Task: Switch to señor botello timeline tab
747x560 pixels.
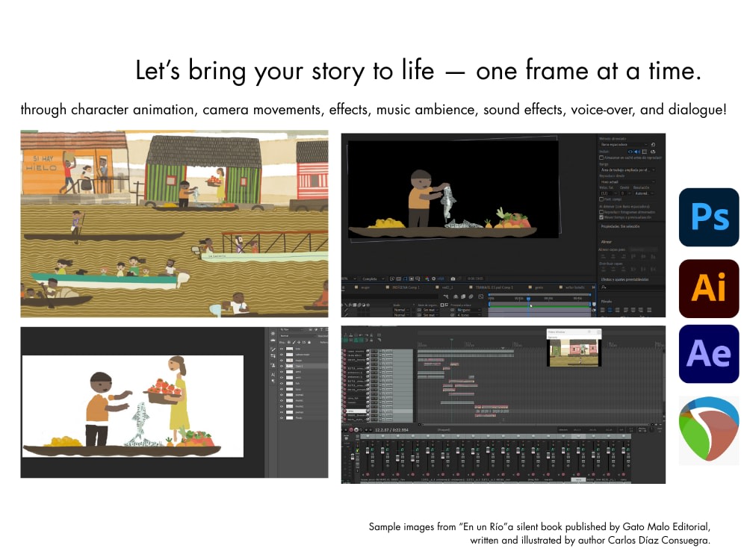Action: (x=575, y=287)
